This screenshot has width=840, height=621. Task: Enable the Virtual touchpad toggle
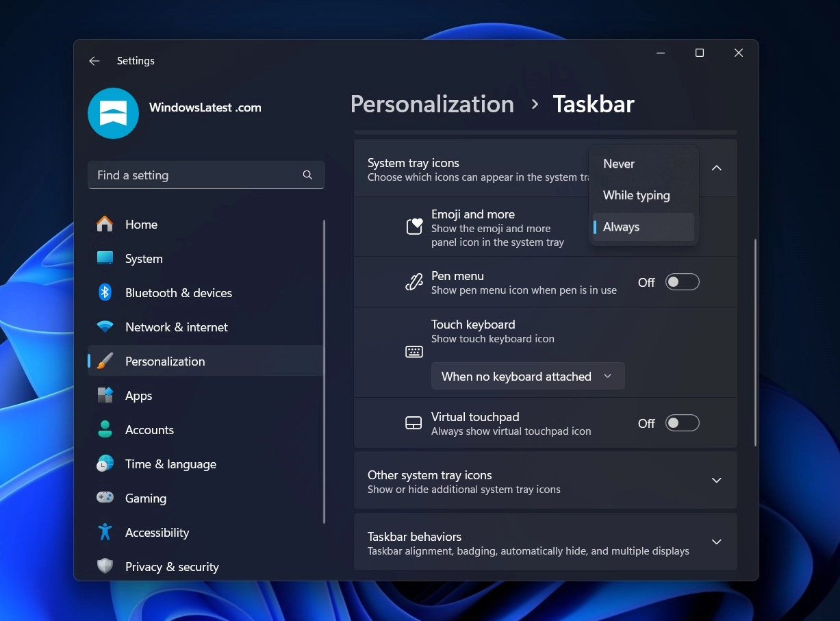(682, 422)
